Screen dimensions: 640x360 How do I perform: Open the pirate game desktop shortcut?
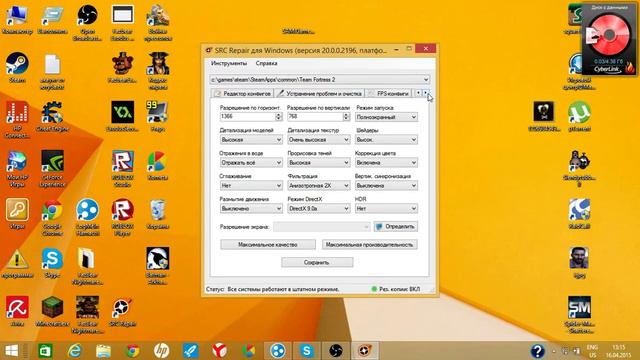tap(158, 71)
